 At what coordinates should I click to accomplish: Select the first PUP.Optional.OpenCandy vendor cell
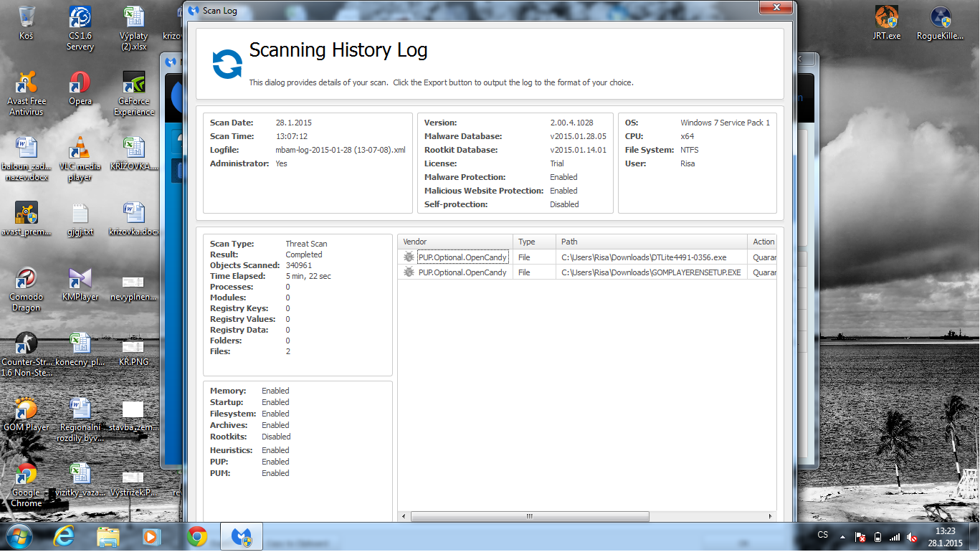click(462, 257)
